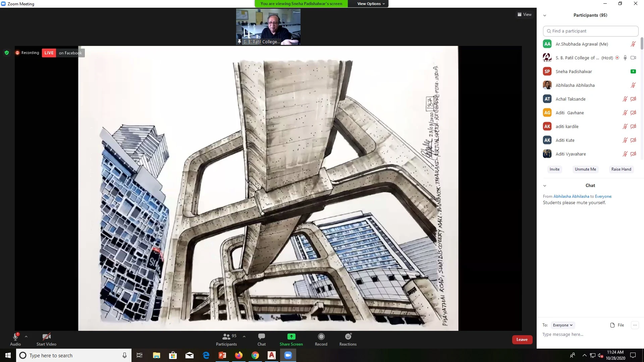Screen dimensions: 644x362
Task: Click the green encryption shield icon
Action: click(7, 53)
